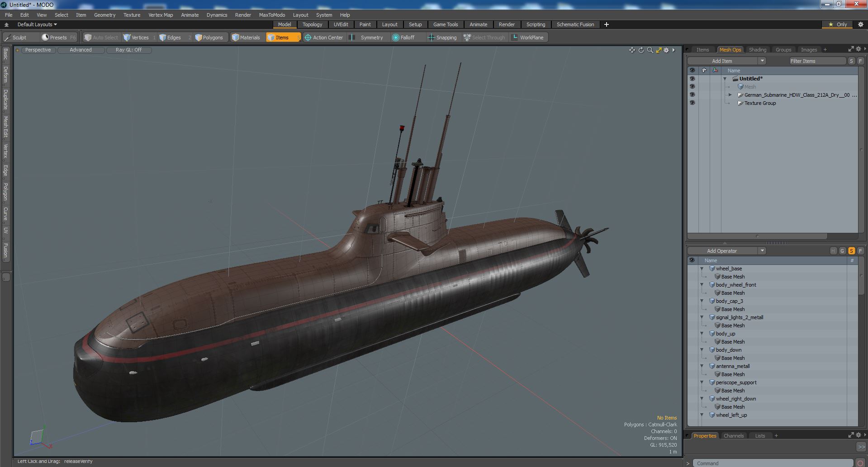This screenshot has width=868, height=467.
Task: Click the viewport zoom magnifier icon
Action: coord(650,50)
